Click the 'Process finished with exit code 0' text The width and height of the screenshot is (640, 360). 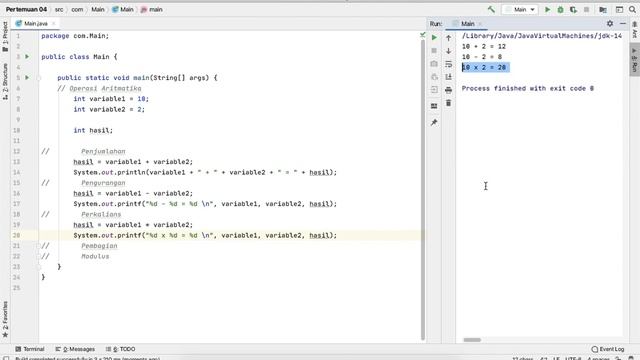coord(528,89)
